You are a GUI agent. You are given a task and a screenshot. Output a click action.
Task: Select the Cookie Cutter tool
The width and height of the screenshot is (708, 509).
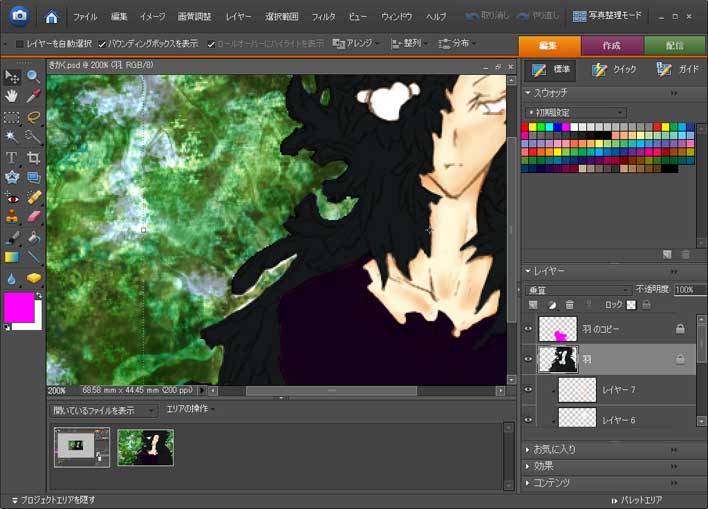tap(12, 177)
